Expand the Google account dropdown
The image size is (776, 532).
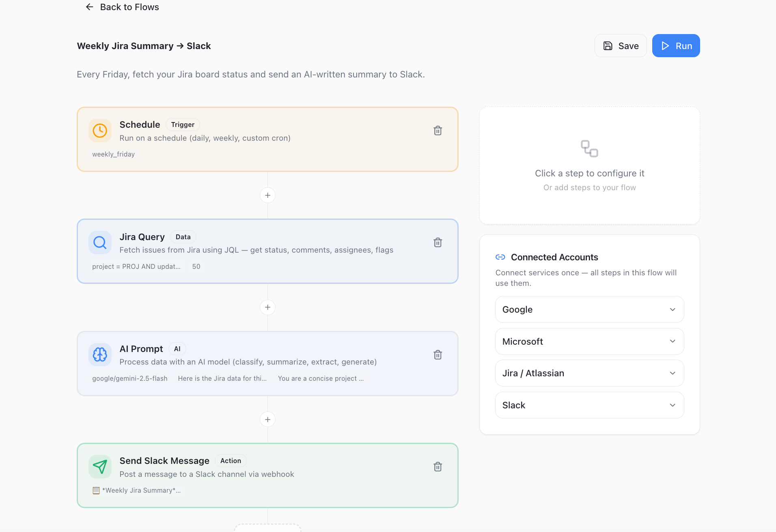(589, 309)
